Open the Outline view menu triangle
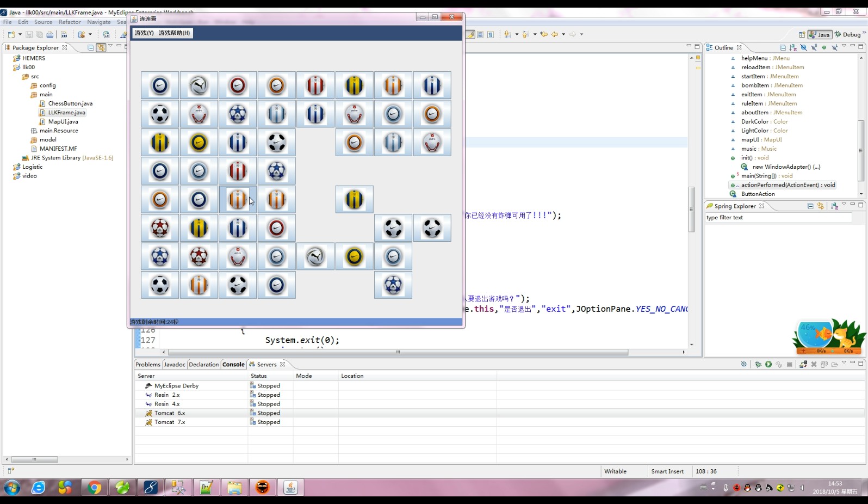868x504 pixels. [844, 46]
